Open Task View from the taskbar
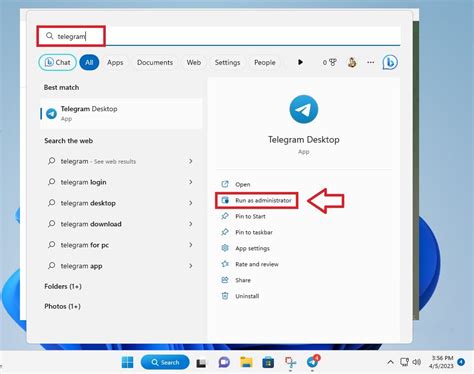This screenshot has height=374, width=474. click(x=201, y=363)
